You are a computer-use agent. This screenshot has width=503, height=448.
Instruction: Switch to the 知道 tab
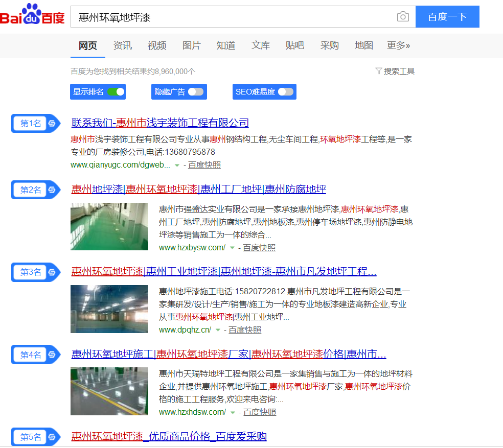point(226,45)
